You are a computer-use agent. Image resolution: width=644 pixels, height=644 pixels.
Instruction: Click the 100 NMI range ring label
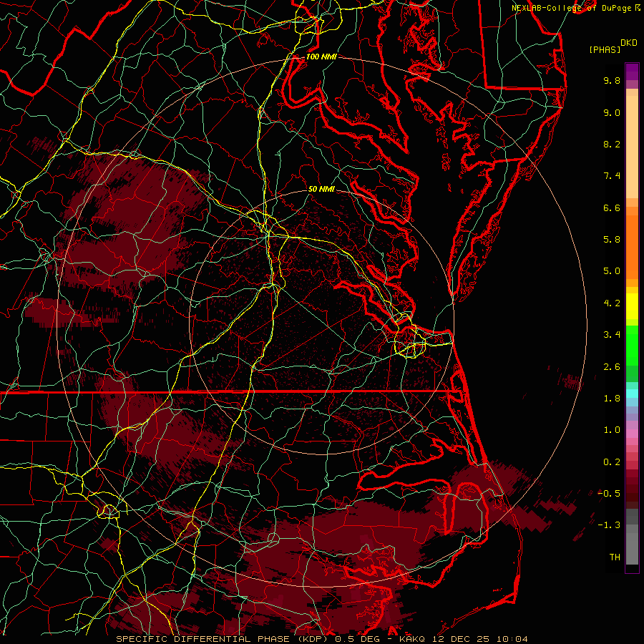(x=321, y=57)
